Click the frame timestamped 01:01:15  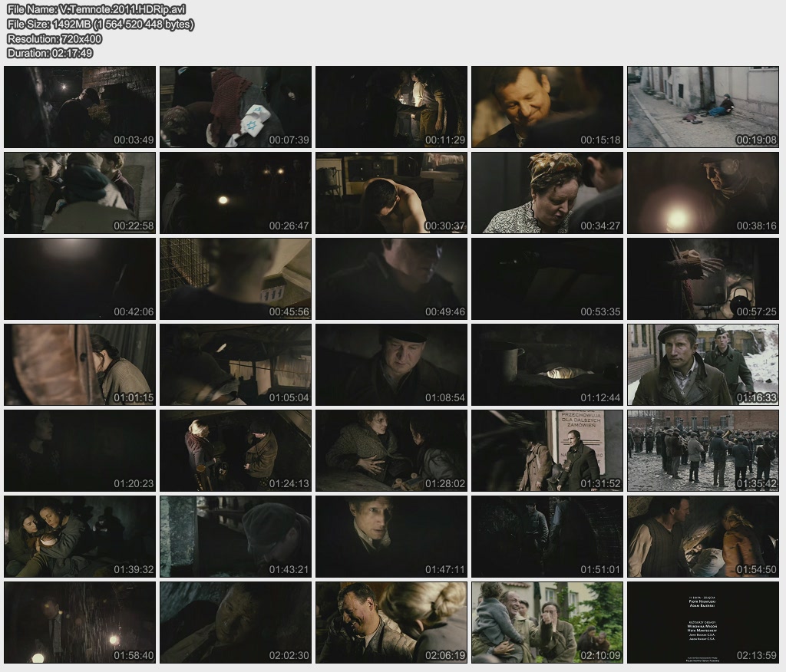80,365
